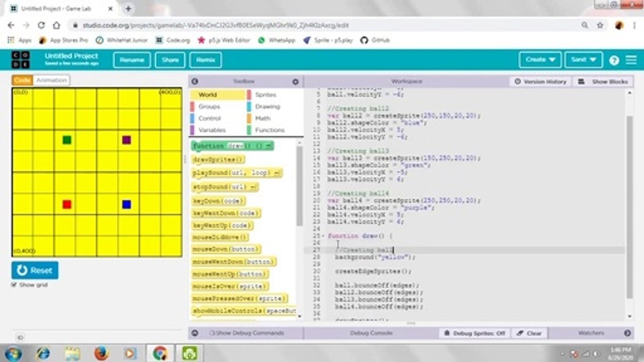Expand the Watchers panel arrow
644x362 pixels.
(627, 333)
